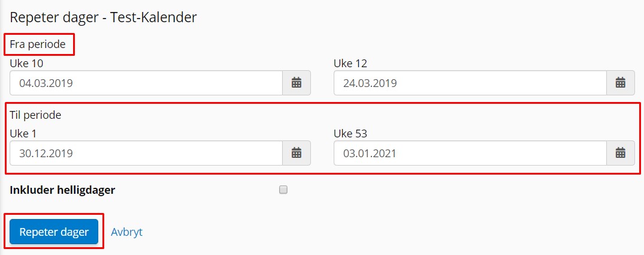Click the Inkluder helligdager label text
The image size is (644, 255).
point(62,190)
